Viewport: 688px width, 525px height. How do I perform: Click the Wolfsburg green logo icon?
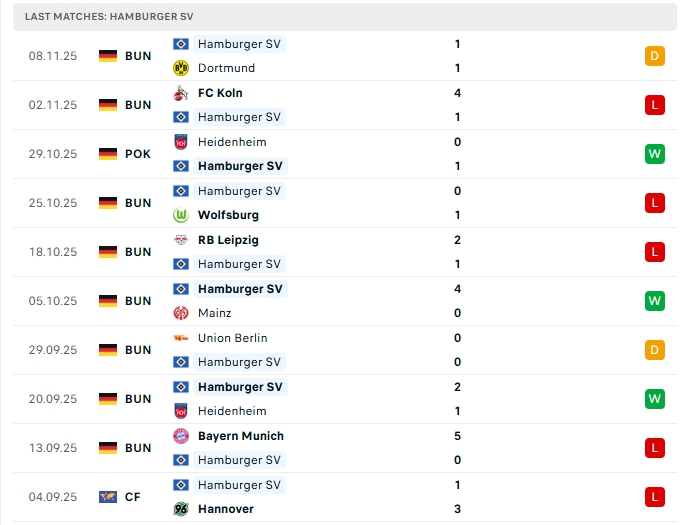[181, 215]
